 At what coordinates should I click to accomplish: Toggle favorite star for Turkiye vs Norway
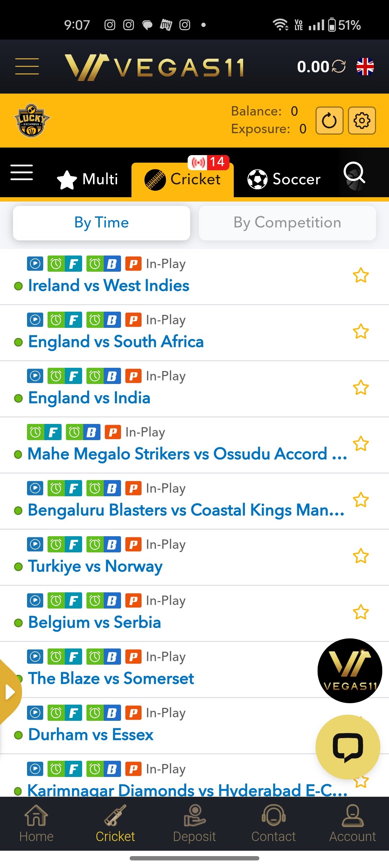tap(361, 556)
